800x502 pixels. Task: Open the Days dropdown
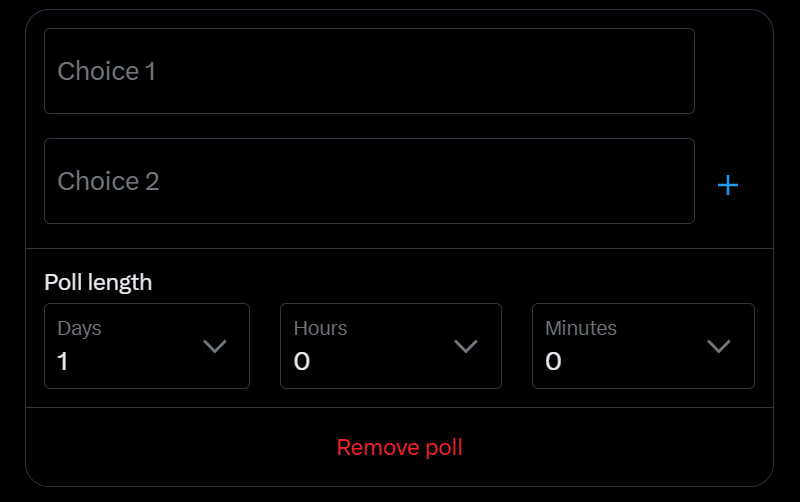pyautogui.click(x=147, y=346)
